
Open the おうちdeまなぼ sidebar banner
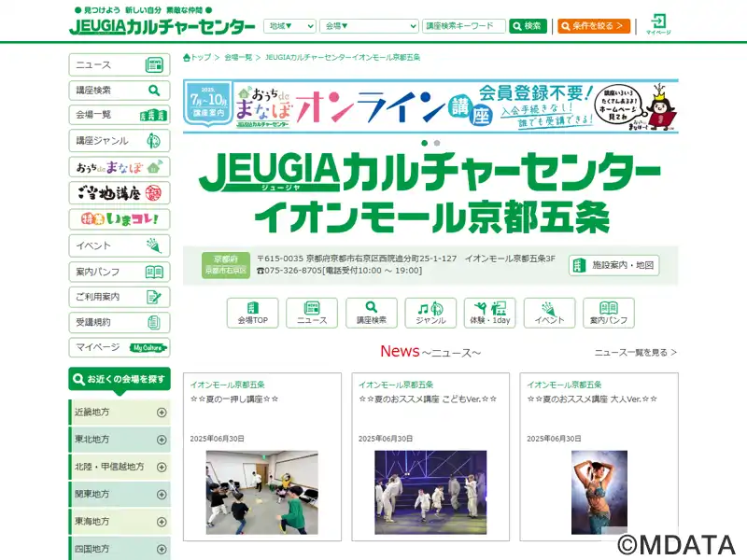click(x=120, y=167)
